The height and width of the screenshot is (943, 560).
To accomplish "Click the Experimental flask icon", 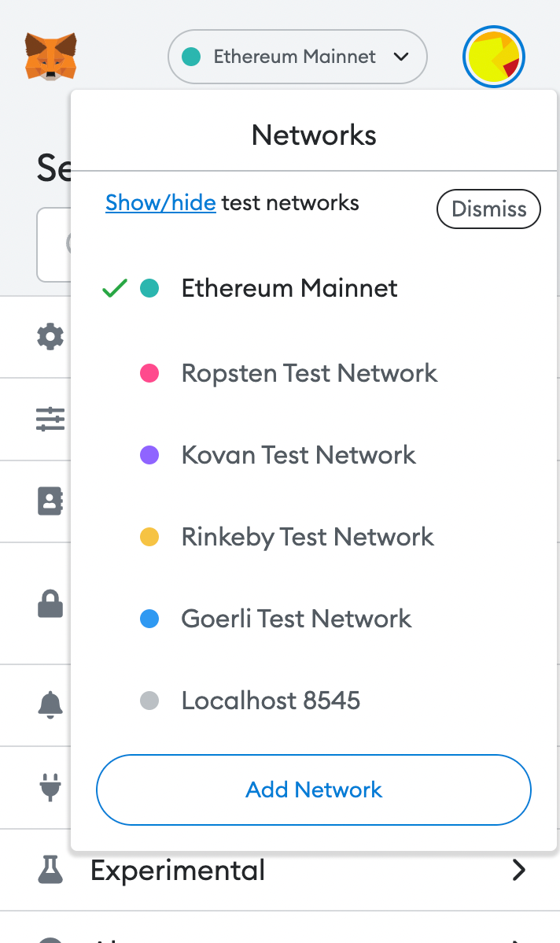I will tap(50, 870).
